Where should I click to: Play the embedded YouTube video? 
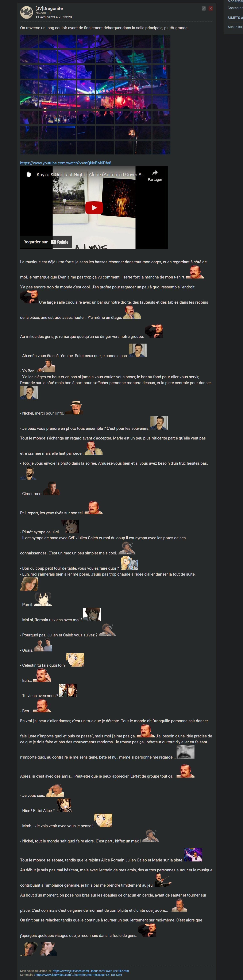pos(94,207)
